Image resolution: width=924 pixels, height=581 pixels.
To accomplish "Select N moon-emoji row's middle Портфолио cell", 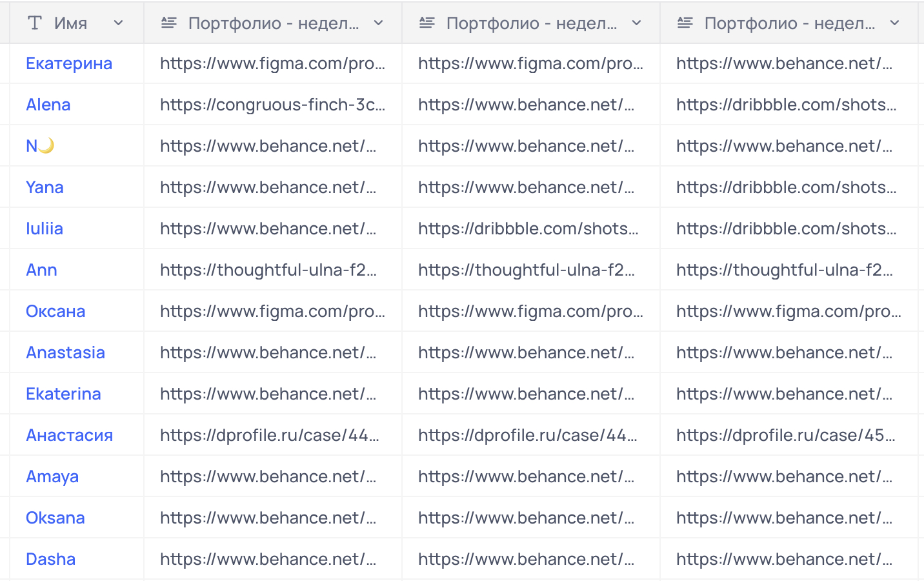I will pos(531,146).
